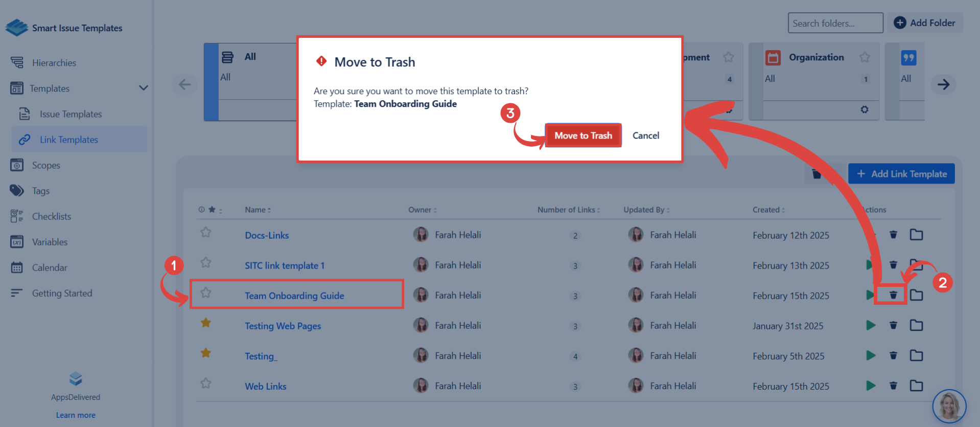Cancel the Move to Trash dialog

[x=645, y=136]
